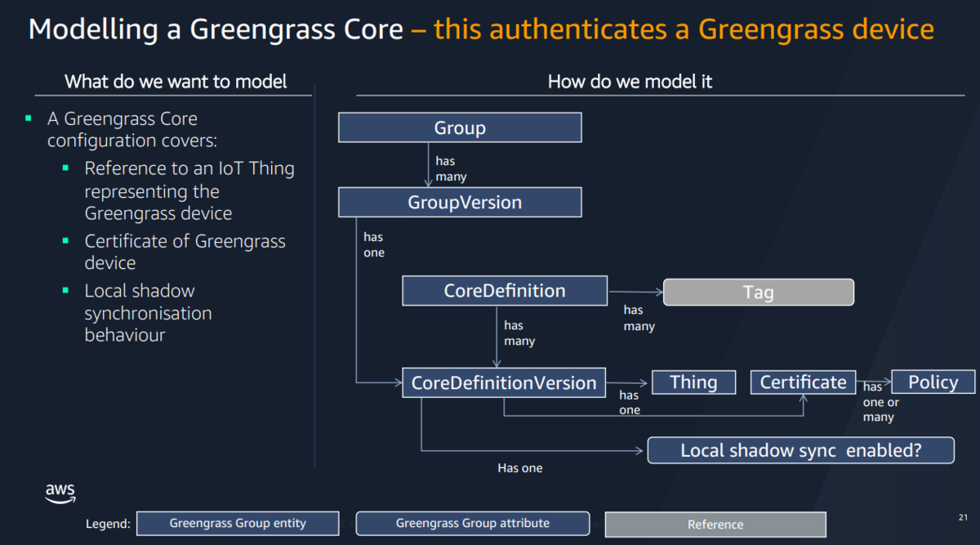This screenshot has width=980, height=545.
Task: Click the CoreDefinitionVersion box
Action: [x=504, y=383]
